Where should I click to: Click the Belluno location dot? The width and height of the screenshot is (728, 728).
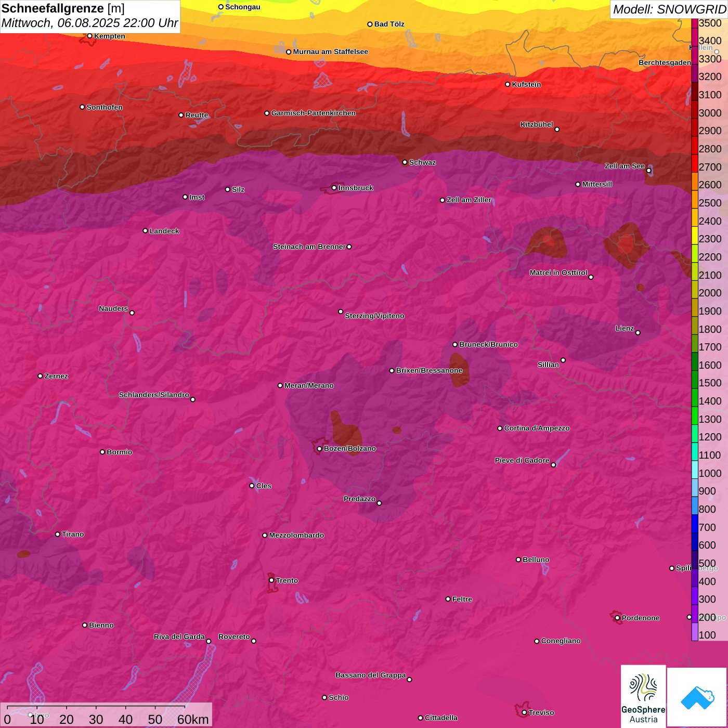pyautogui.click(x=518, y=560)
